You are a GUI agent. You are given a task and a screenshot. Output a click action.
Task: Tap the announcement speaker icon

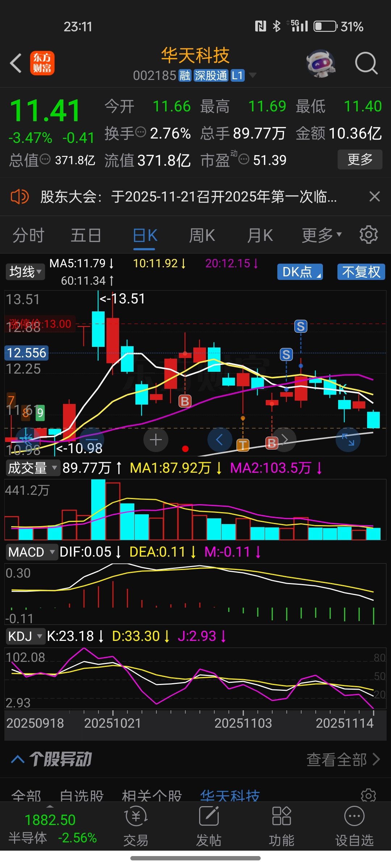(20, 197)
